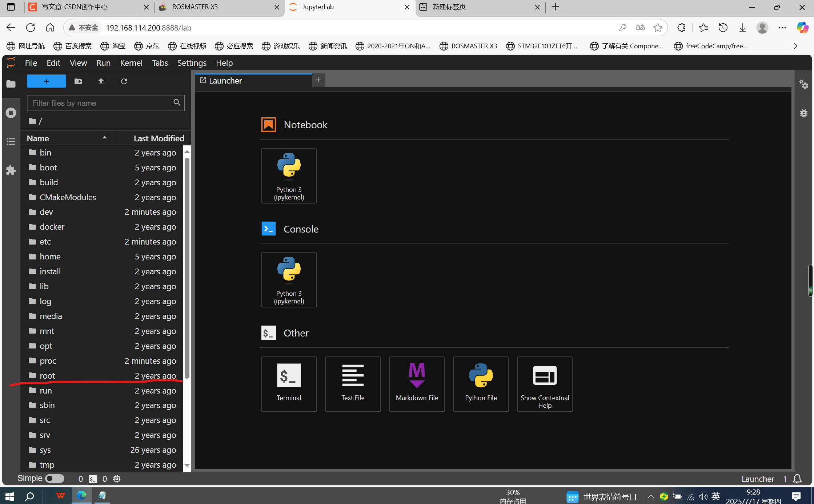Create a new folder in the file browser
This screenshot has height=504, width=814.
[78, 81]
